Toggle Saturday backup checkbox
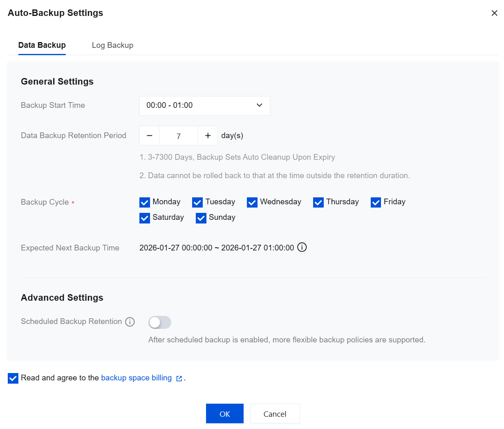Image resolution: width=504 pixels, height=429 pixels. pos(145,218)
